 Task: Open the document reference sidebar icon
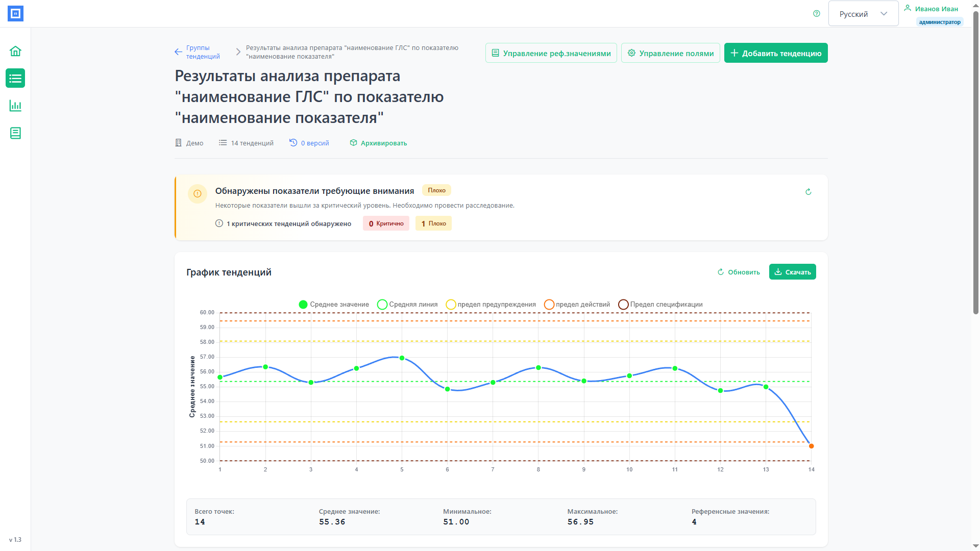(15, 133)
